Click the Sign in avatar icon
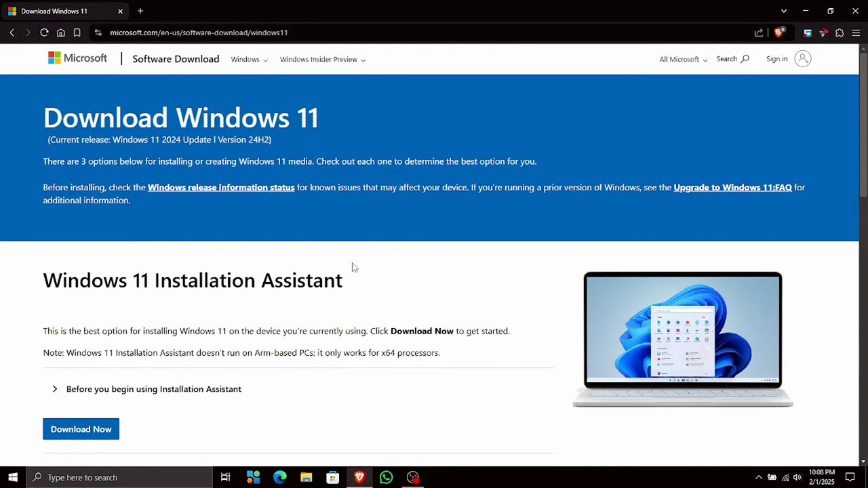868x488 pixels. [803, 59]
